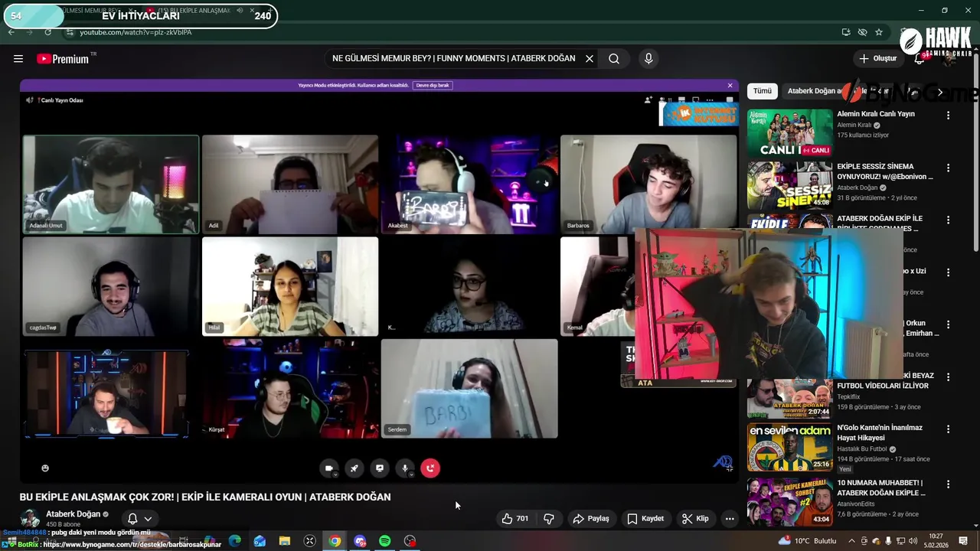Open Chrome in the Windows taskbar

[x=335, y=541]
